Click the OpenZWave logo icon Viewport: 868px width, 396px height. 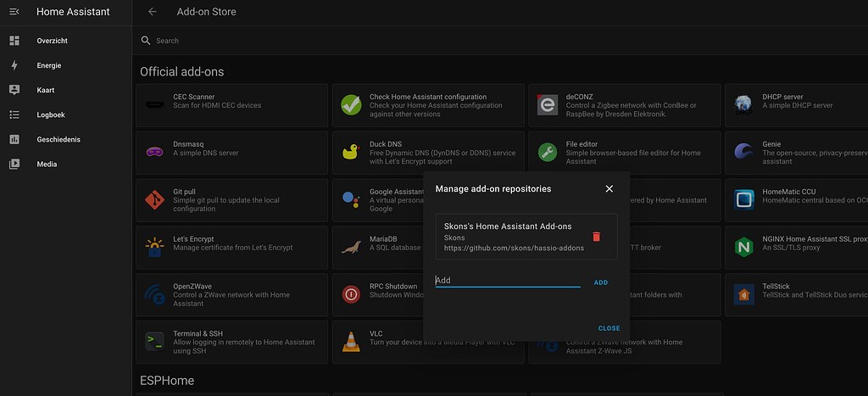pyautogui.click(x=154, y=294)
